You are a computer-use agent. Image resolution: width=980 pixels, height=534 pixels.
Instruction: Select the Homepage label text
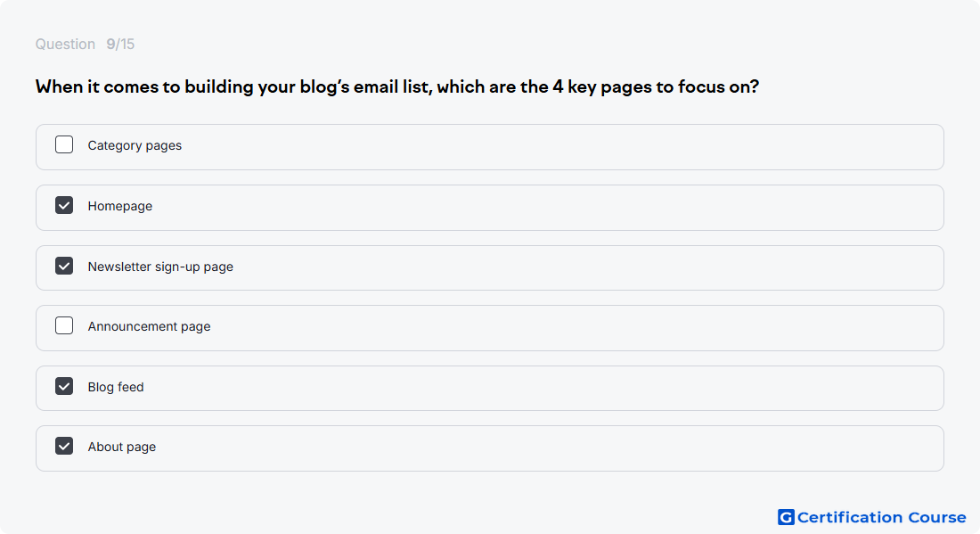click(x=120, y=206)
